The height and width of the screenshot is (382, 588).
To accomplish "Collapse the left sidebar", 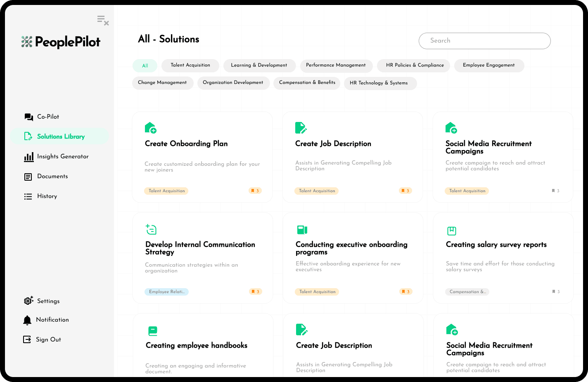I will (x=102, y=20).
